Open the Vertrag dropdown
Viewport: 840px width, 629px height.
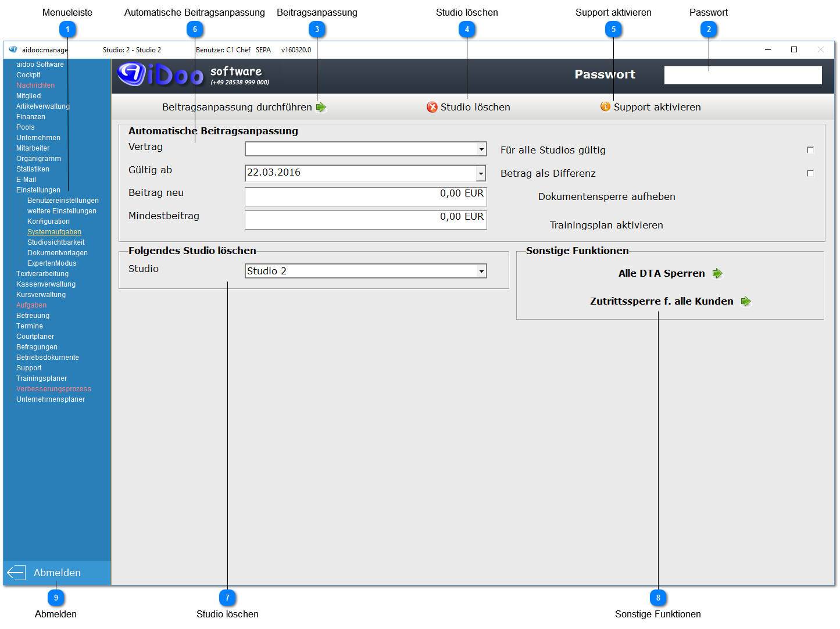click(x=481, y=149)
